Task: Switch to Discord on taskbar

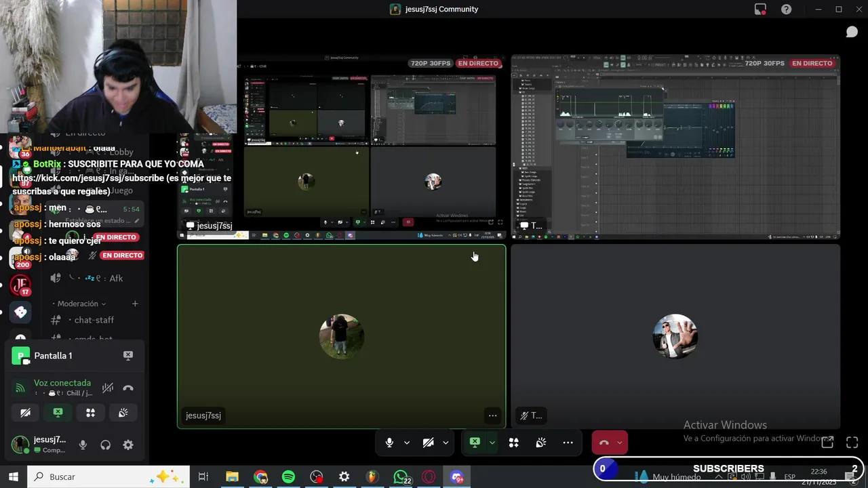Action: [x=456, y=476]
